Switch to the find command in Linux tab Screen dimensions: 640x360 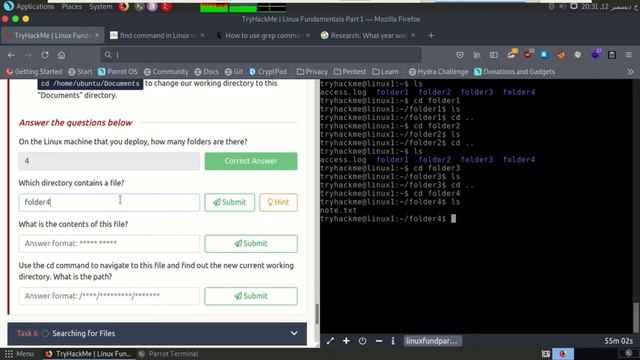coord(158,36)
